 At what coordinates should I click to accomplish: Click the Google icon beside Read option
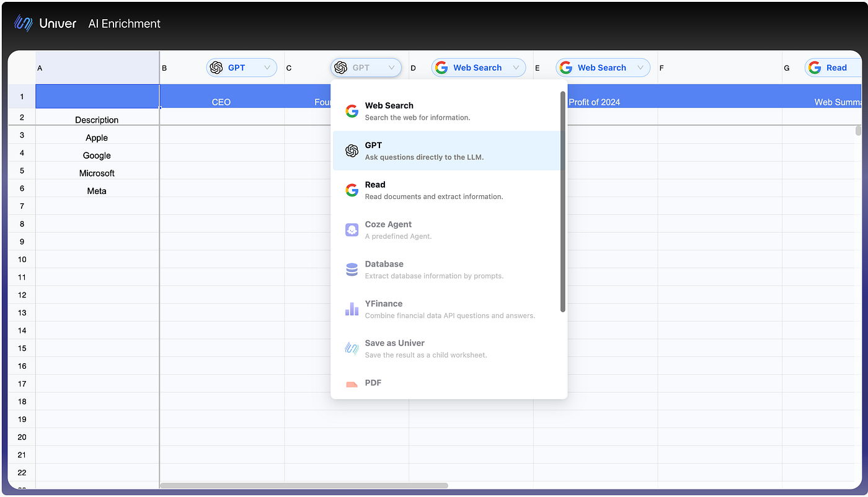click(352, 190)
